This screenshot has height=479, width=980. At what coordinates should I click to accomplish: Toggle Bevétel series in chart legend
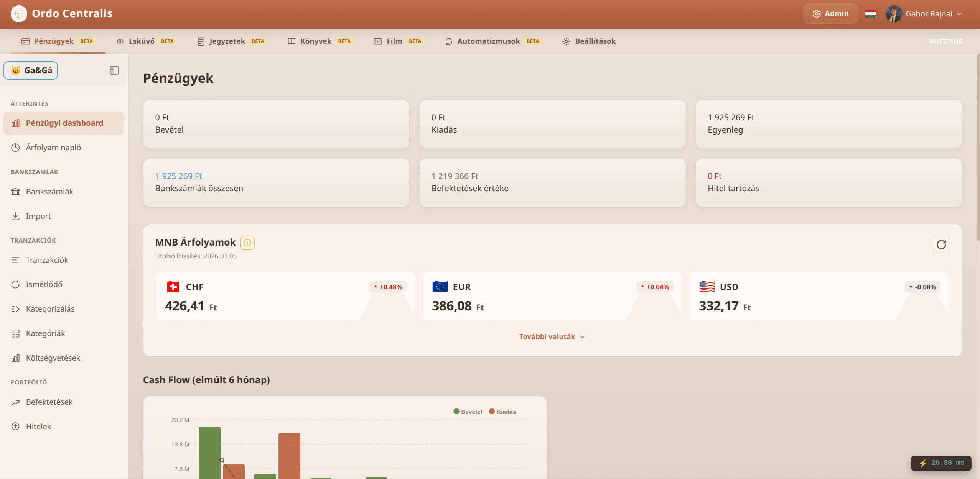click(468, 412)
